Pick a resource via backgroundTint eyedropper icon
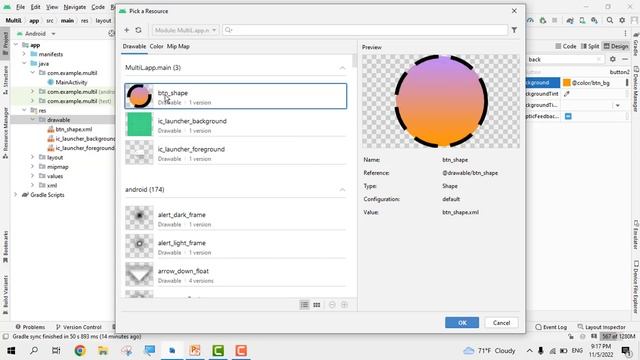This screenshot has height=360, width=640. click(567, 94)
